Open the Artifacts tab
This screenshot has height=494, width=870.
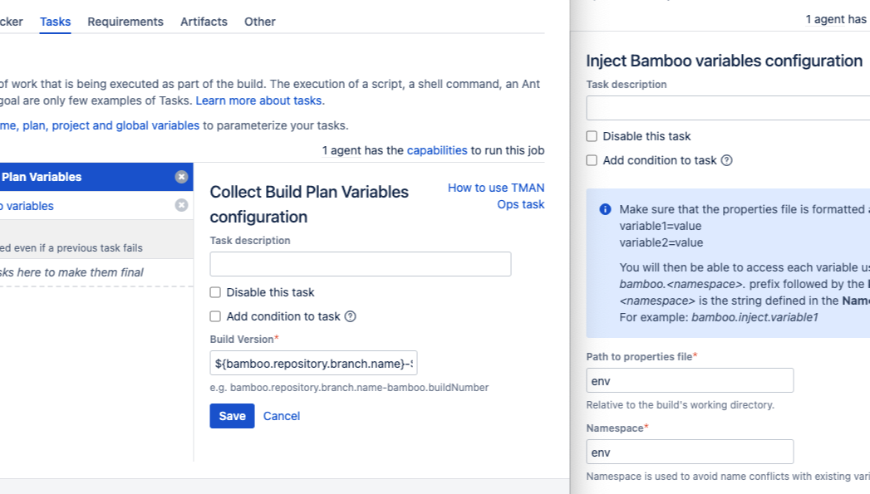click(204, 22)
